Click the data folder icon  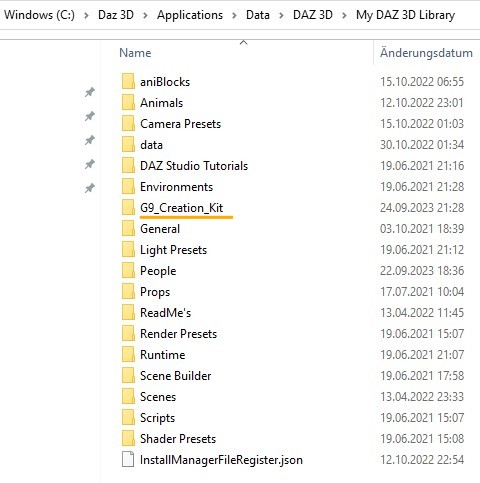[128, 145]
